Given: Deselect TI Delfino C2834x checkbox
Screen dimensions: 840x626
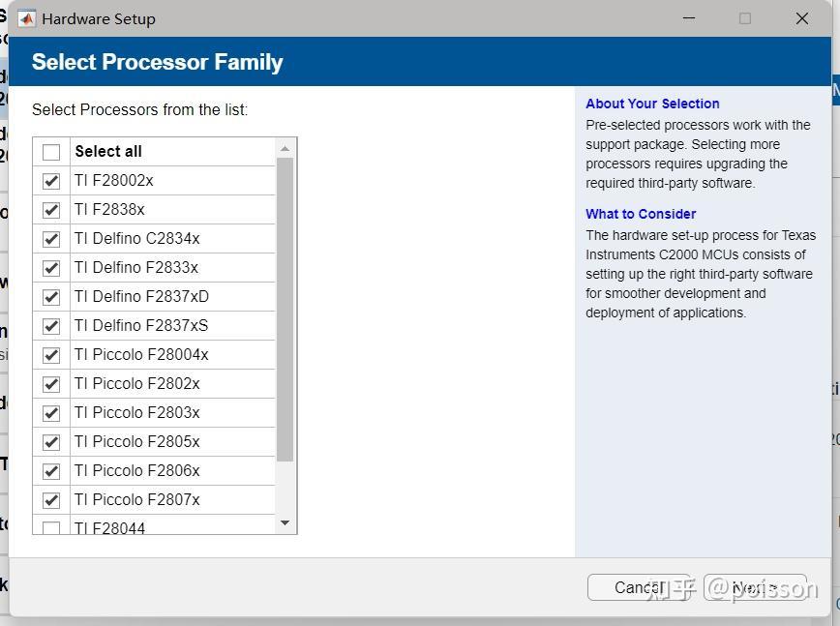Looking at the screenshot, I should [x=51, y=239].
